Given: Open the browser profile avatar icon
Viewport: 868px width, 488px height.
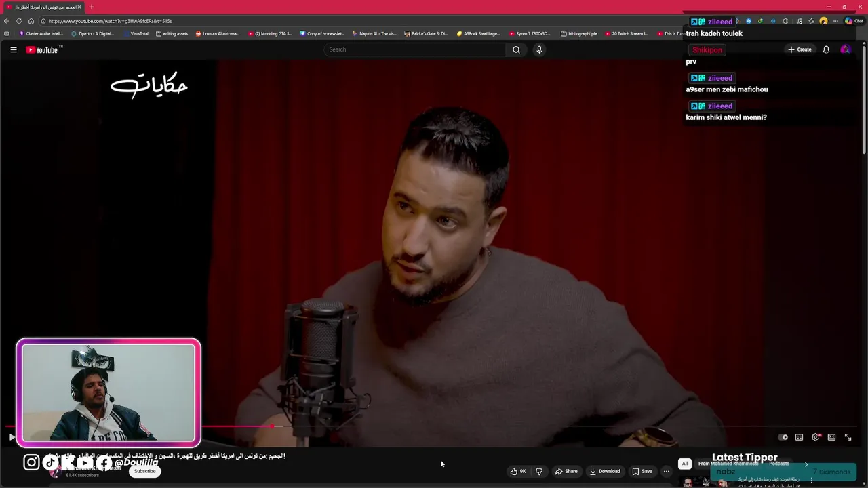Looking at the screenshot, I should (x=823, y=21).
